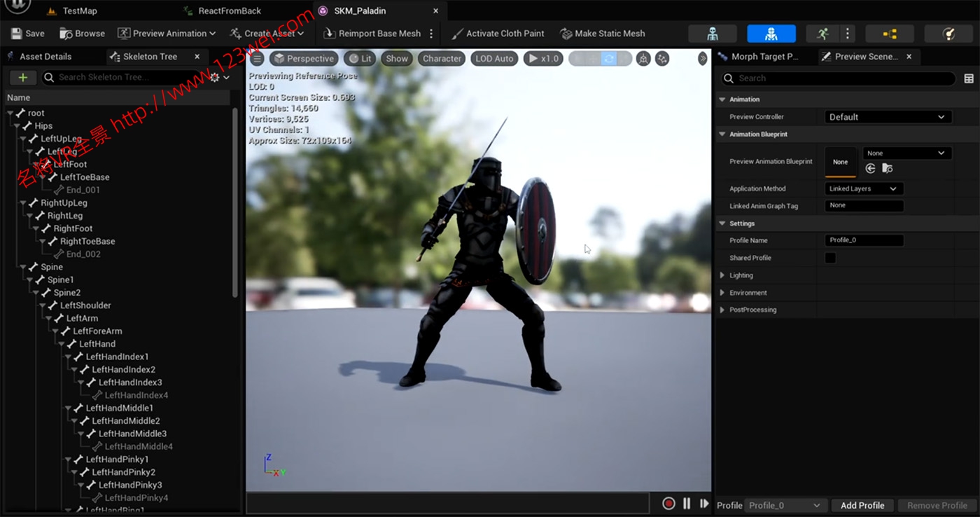Switch to the TestMap tab
This screenshot has width=980, height=517.
[x=79, y=11]
